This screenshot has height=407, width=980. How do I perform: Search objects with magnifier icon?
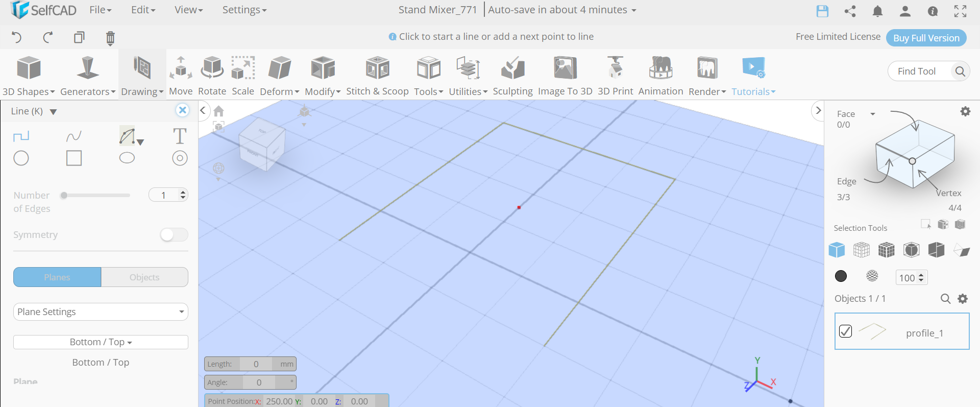pyautogui.click(x=945, y=299)
